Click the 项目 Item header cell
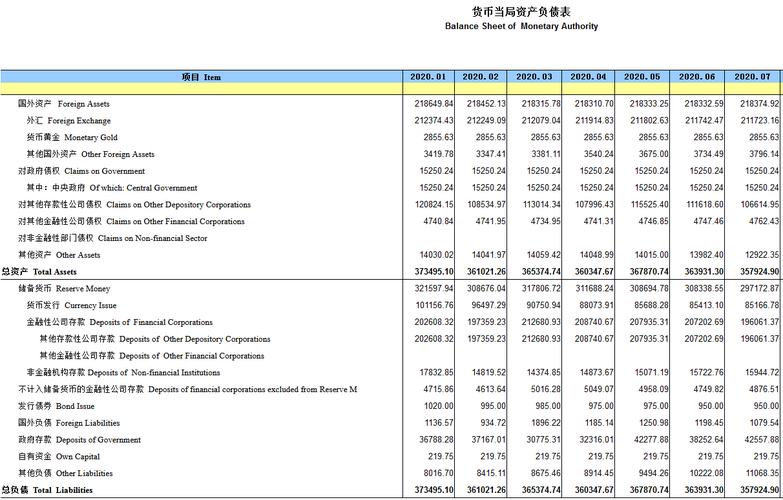Viewport: 783px width, 500px height. point(201,77)
